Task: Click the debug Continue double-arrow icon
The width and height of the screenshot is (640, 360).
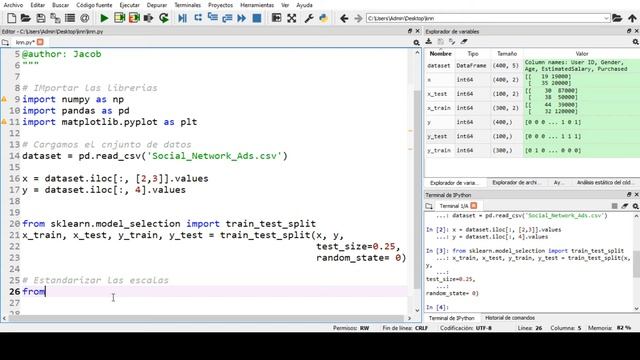Action: pyautogui.click(x=242, y=18)
